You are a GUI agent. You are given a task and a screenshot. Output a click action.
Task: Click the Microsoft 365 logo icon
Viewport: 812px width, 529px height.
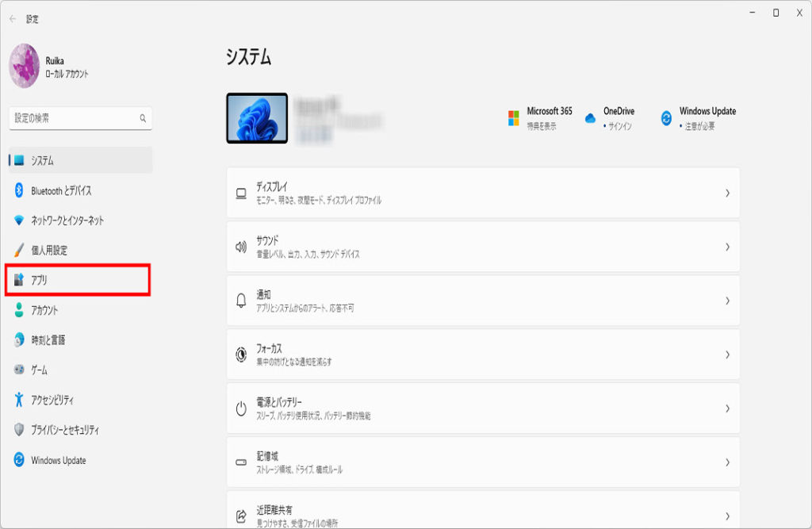point(514,118)
